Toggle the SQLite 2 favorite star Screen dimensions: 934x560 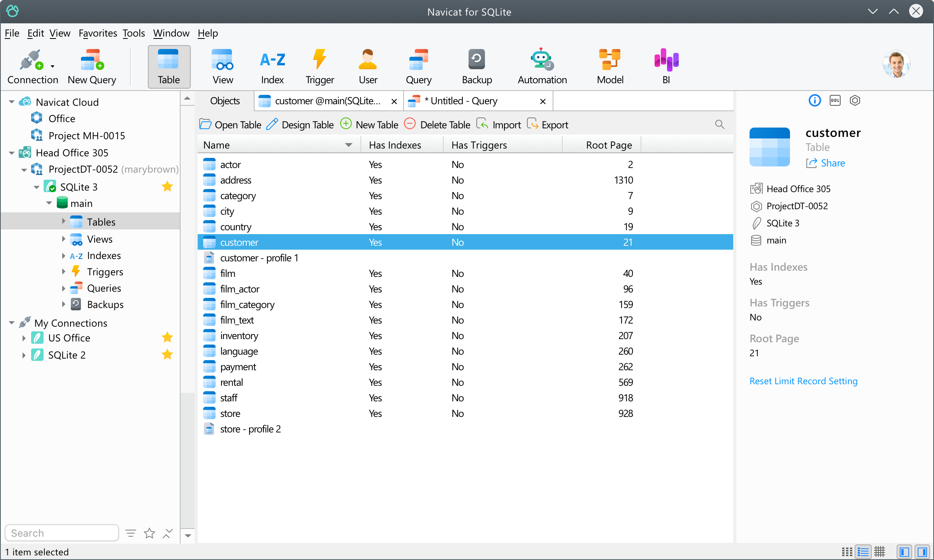(167, 354)
